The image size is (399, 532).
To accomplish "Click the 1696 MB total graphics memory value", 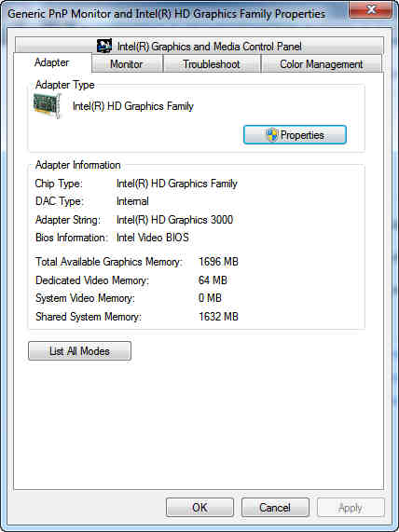I will tap(218, 262).
